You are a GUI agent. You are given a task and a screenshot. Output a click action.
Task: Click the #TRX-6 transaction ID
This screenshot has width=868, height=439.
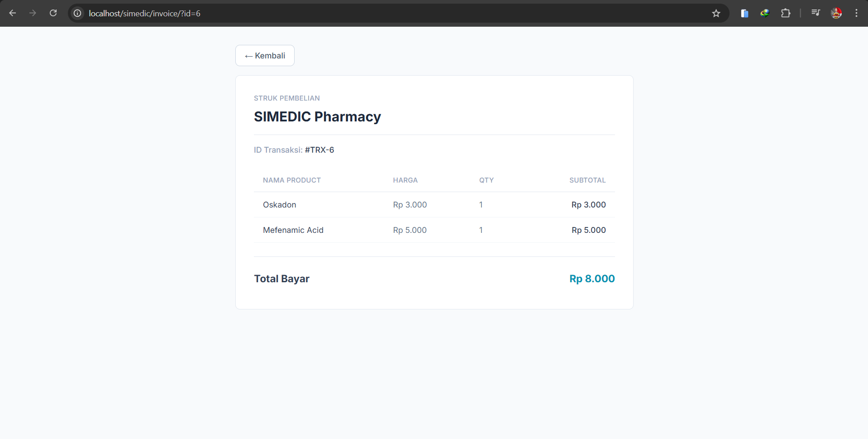[320, 150]
